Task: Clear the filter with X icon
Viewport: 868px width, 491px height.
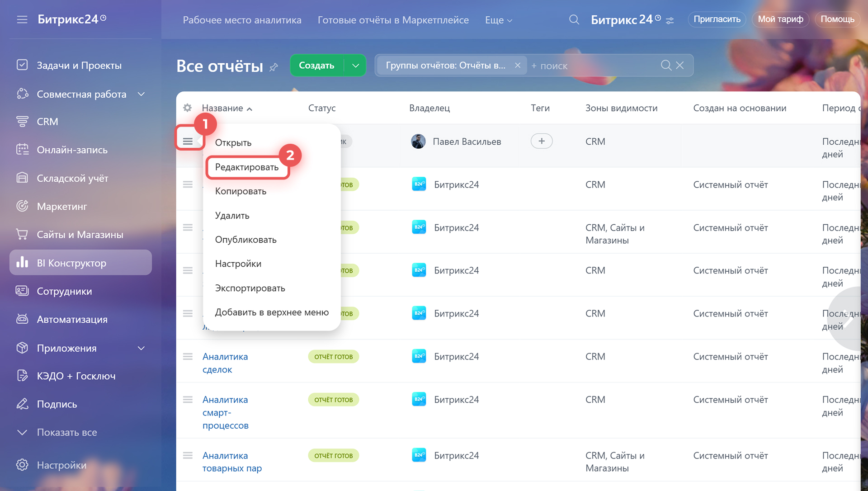Action: click(x=679, y=65)
